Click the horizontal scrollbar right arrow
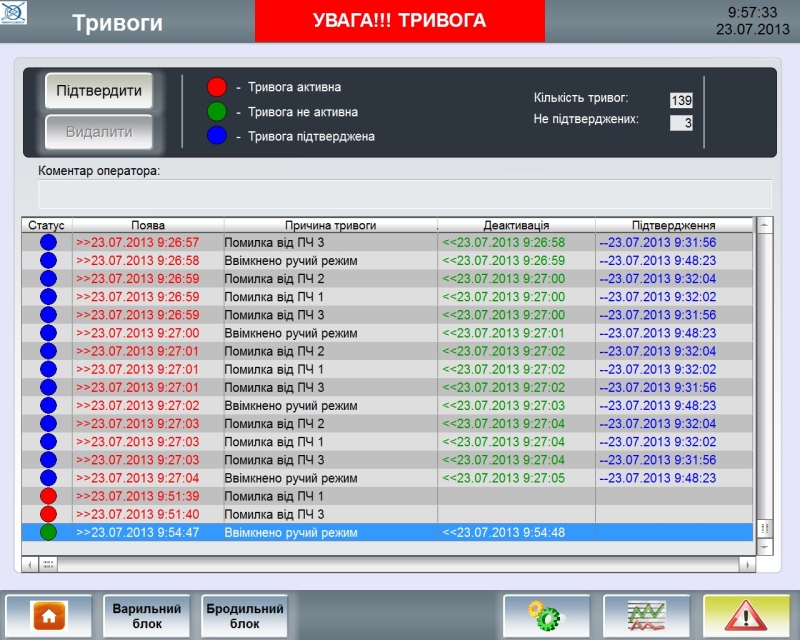The width and height of the screenshot is (800, 640). 746,565
